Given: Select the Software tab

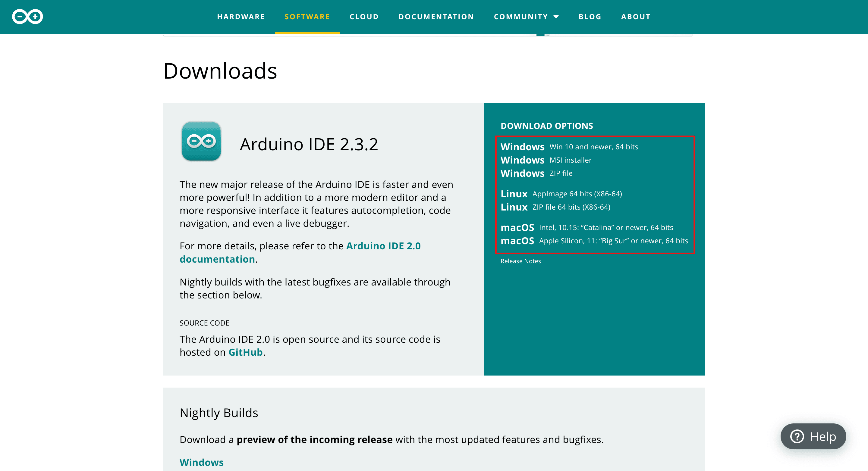Looking at the screenshot, I should [x=307, y=17].
